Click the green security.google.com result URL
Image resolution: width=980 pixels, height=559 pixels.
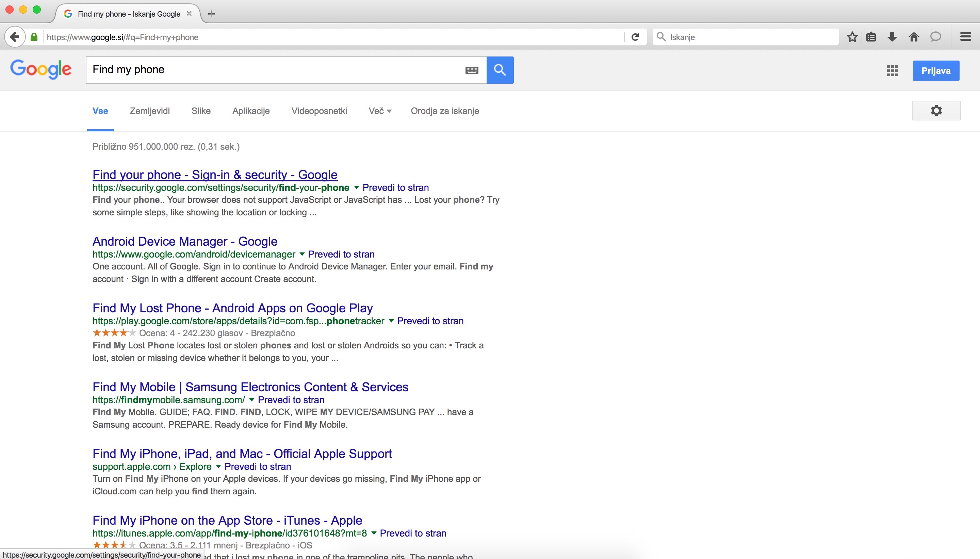(x=221, y=188)
